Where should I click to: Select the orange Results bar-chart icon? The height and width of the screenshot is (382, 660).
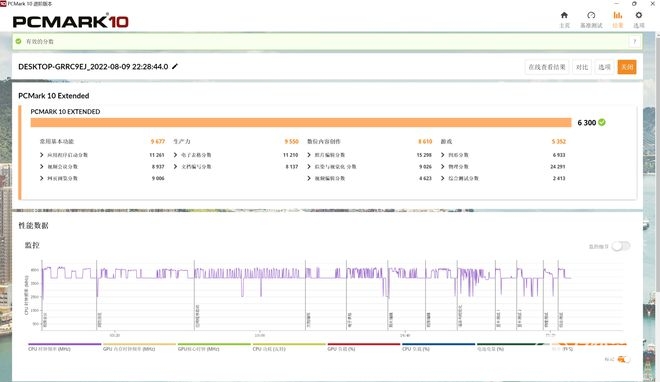617,16
